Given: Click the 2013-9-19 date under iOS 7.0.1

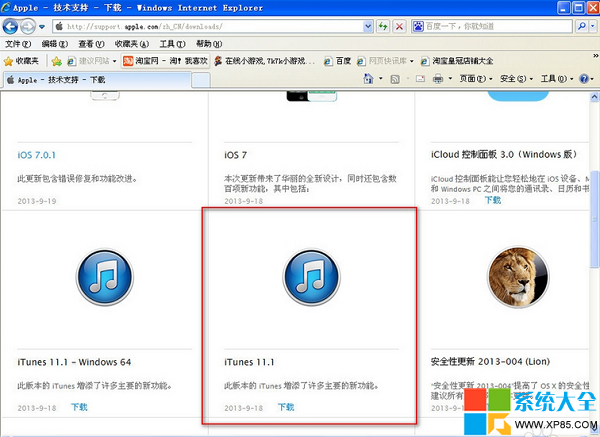Looking at the screenshot, I should pos(37,201).
